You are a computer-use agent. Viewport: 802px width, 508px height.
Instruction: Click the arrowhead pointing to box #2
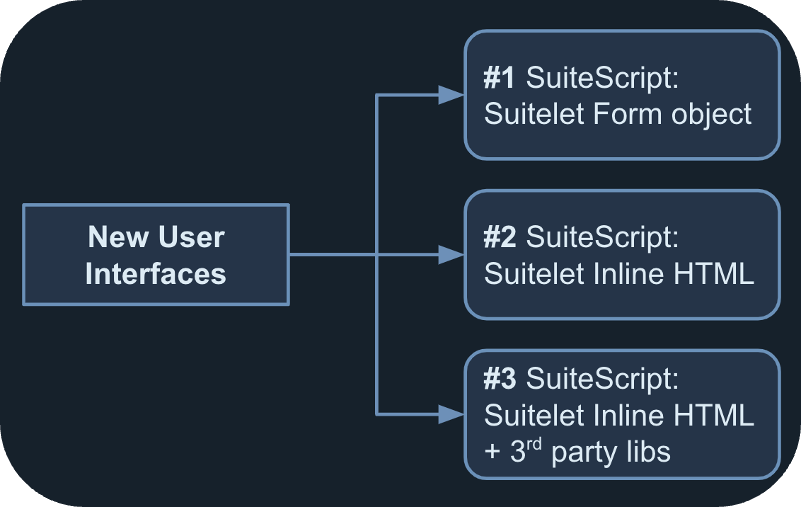coord(452,254)
